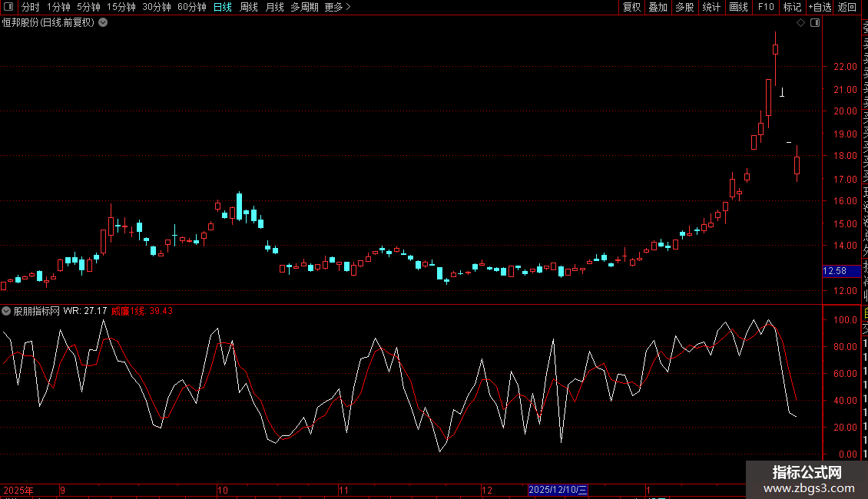Viewport: 868px width, 499px height.
Task: Click the 恒邦股份(日线.前复权) chart title
Action: (48, 23)
